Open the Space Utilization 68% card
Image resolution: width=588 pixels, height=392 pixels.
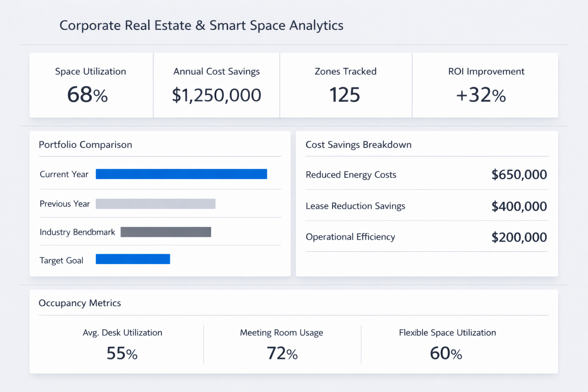tap(91, 85)
